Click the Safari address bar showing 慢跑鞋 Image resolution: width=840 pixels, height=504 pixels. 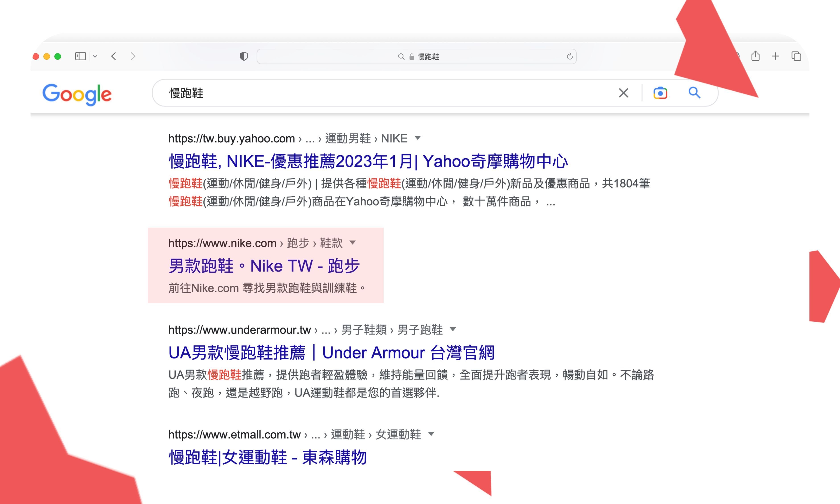pos(416,56)
